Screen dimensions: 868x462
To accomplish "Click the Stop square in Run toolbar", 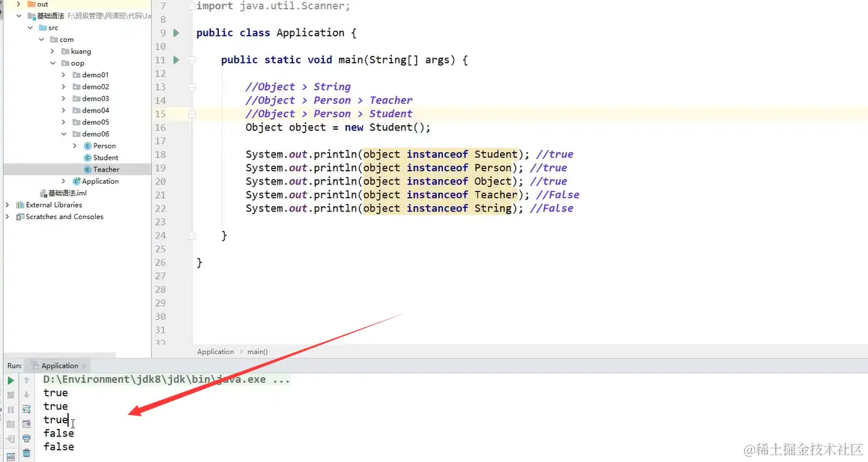I will 10,395.
